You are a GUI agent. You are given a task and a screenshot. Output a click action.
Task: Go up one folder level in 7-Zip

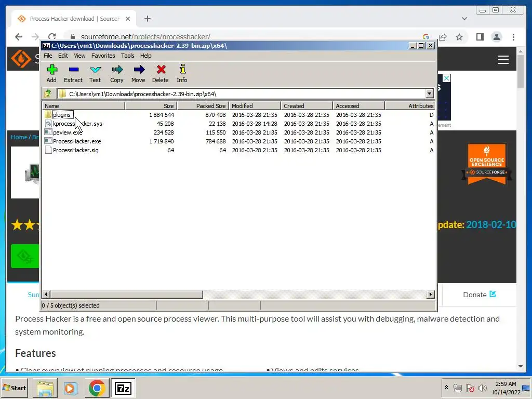[48, 94]
